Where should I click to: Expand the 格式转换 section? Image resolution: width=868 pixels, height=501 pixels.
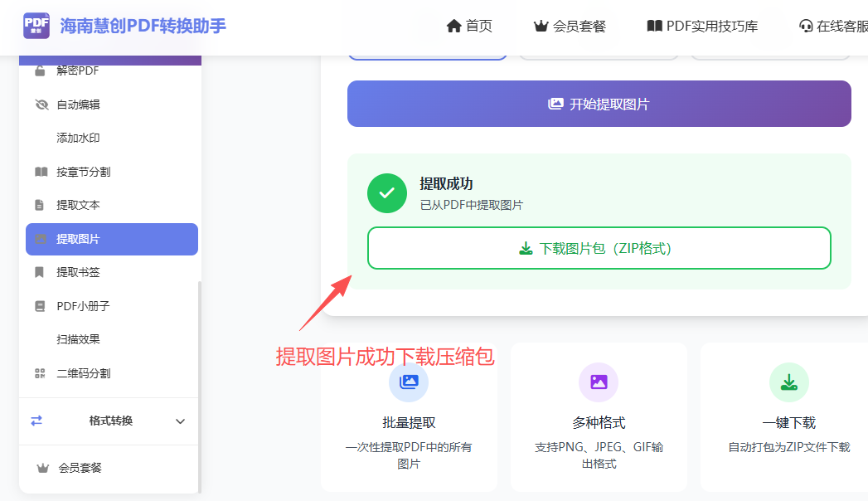point(109,421)
